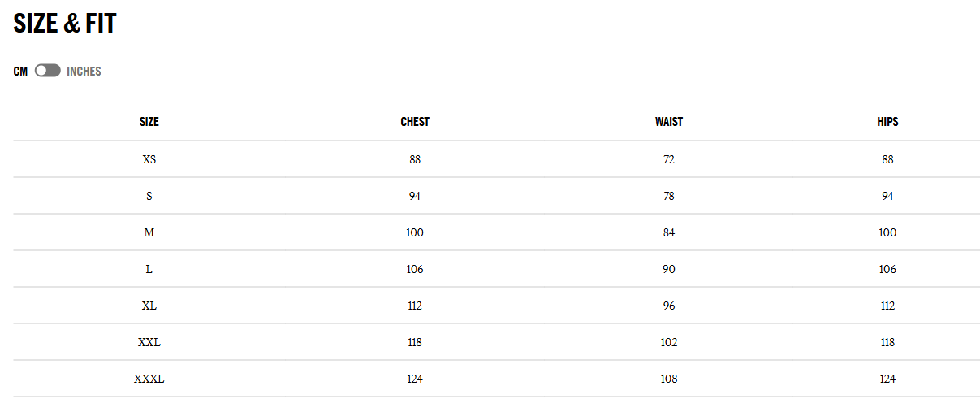Click the HIPS column header
Viewport: 980px width, 412px height.
pyautogui.click(x=887, y=122)
